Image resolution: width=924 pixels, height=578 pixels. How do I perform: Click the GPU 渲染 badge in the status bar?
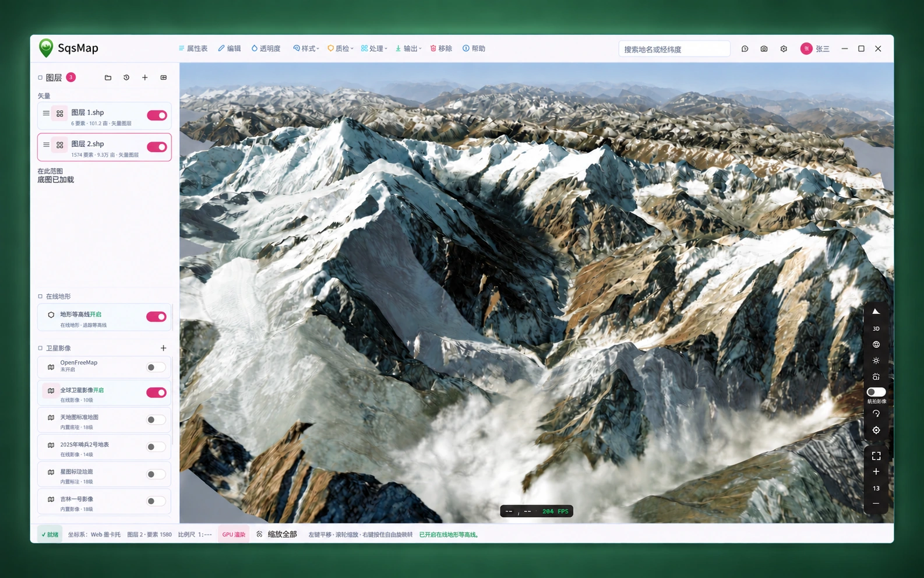234,534
